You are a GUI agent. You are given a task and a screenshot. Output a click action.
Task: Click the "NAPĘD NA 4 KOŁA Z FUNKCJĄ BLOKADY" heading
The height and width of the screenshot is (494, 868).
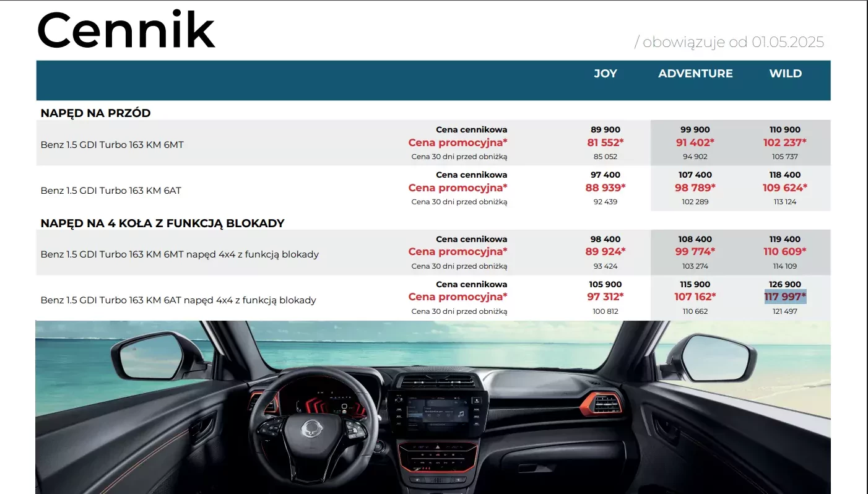tap(162, 223)
